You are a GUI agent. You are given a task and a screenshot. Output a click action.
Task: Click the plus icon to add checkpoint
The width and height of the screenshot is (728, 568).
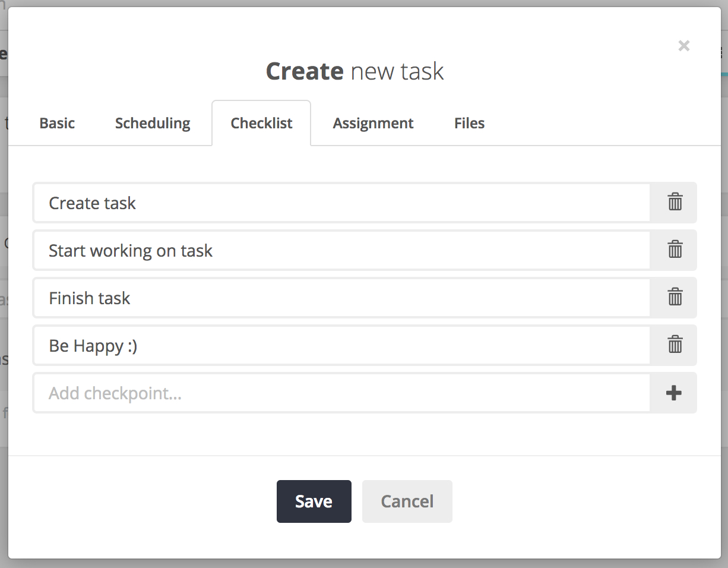(x=673, y=393)
